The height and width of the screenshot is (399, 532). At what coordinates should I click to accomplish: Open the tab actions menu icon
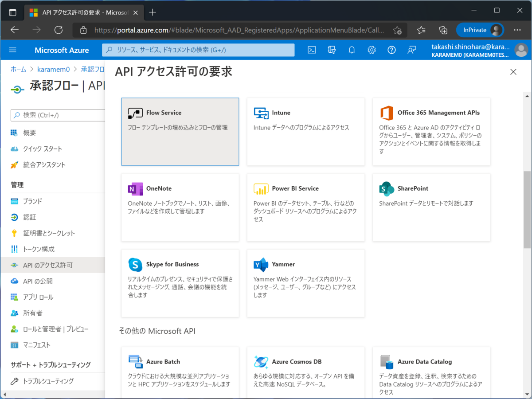tap(12, 12)
